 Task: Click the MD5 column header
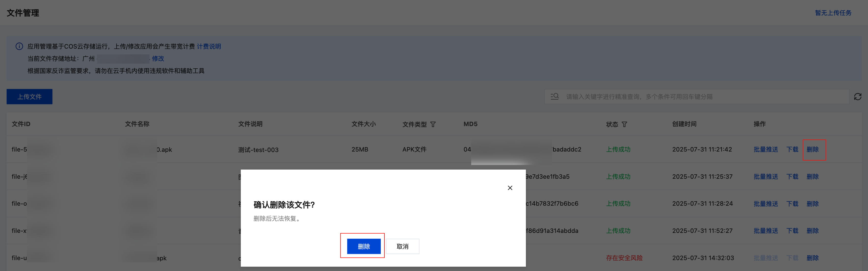470,124
